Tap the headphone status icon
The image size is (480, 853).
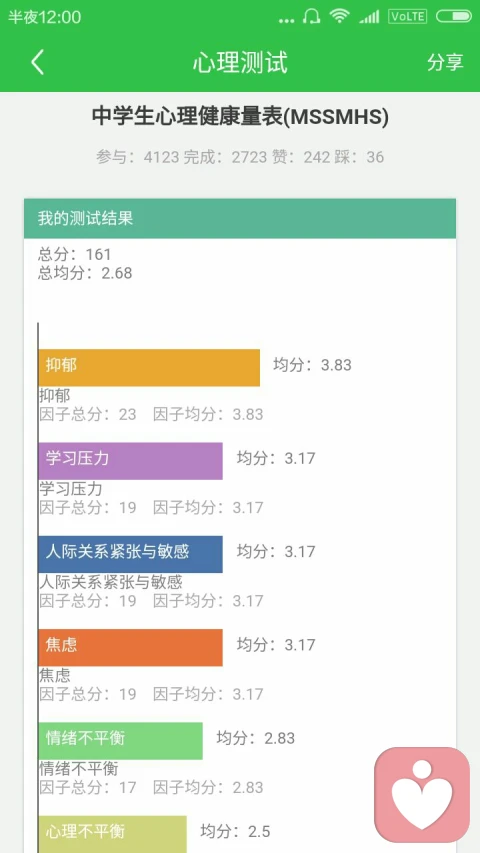pyautogui.click(x=311, y=16)
